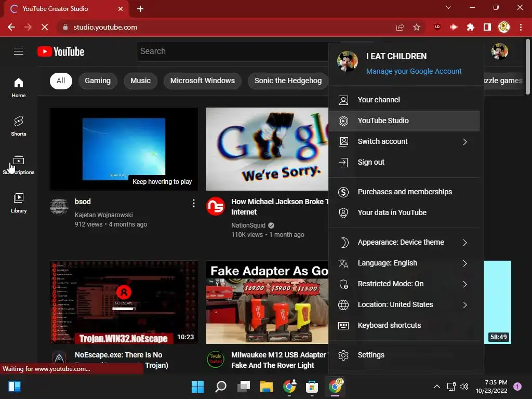Viewport: 532px width, 399px height.
Task: Click the Language translate icon
Action: click(343, 263)
